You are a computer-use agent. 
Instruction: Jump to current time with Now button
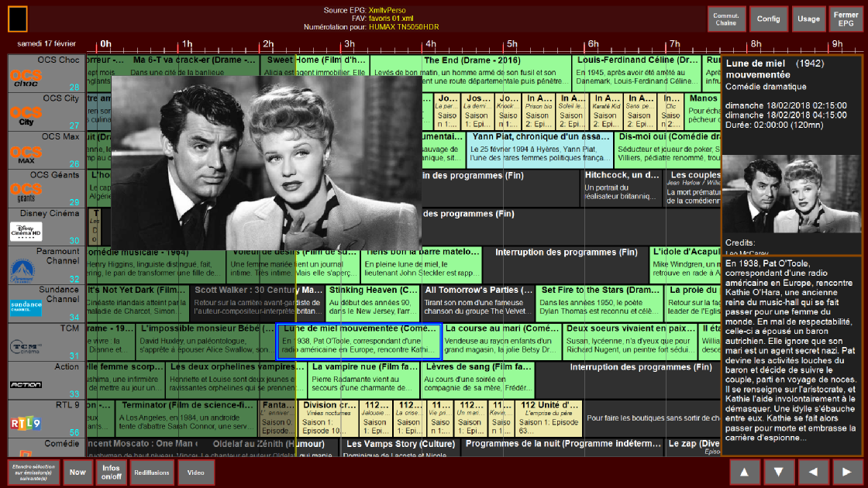pyautogui.click(x=77, y=472)
